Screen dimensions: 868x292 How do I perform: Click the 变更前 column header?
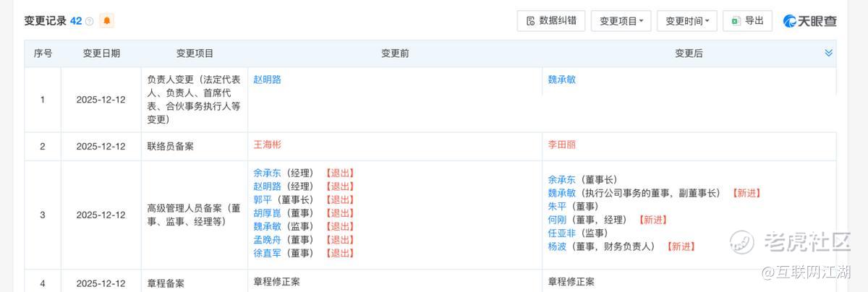(x=395, y=53)
